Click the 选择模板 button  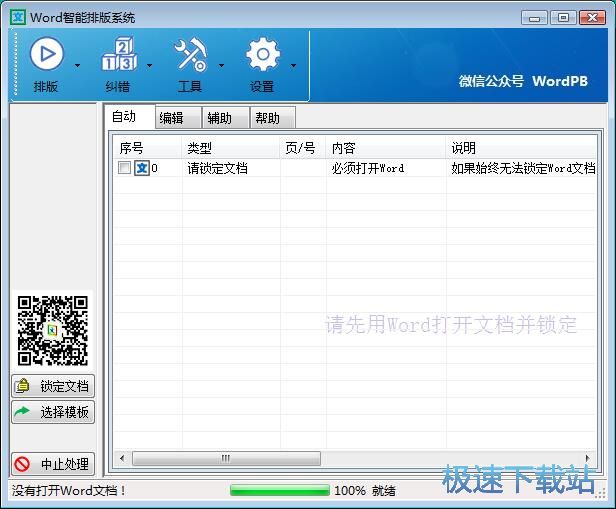53,412
